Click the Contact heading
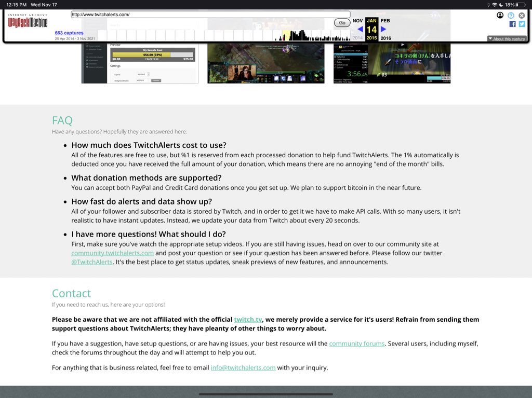The height and width of the screenshot is (398, 532). coord(71,294)
